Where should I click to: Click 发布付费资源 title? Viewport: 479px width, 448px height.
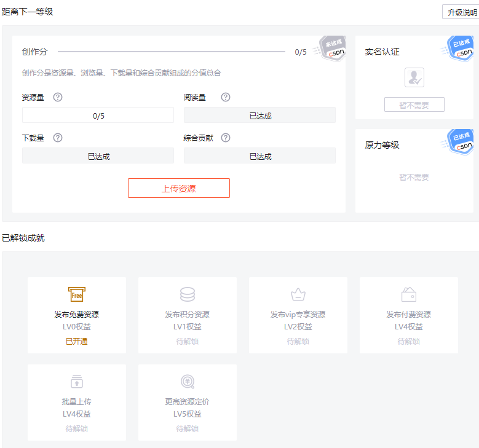tap(409, 314)
